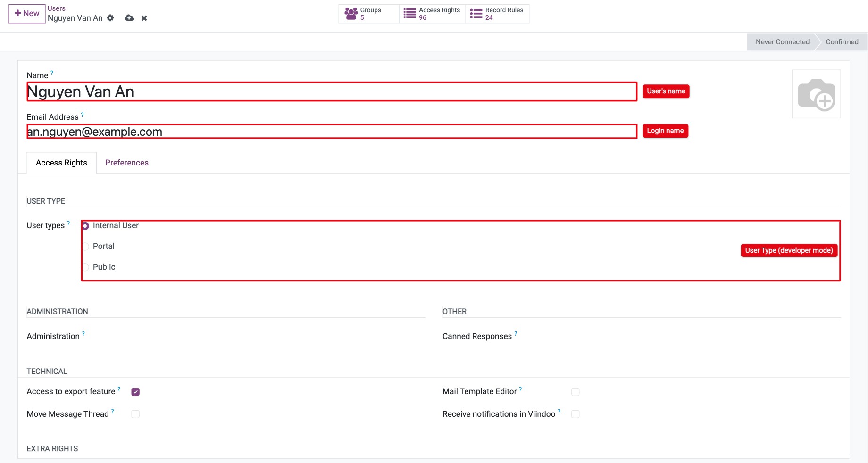The width and height of the screenshot is (868, 463).
Task: Switch to the Preferences tab
Action: 127,163
